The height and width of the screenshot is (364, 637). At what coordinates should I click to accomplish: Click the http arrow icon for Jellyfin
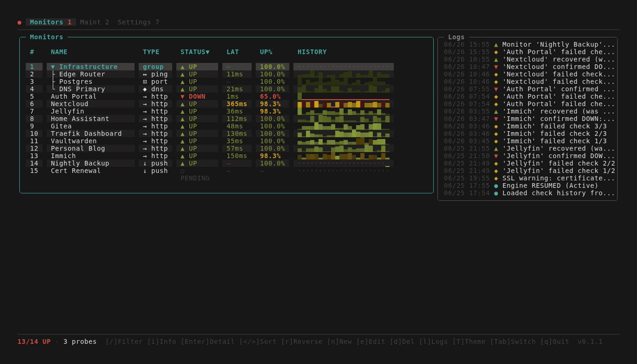[x=145, y=111]
